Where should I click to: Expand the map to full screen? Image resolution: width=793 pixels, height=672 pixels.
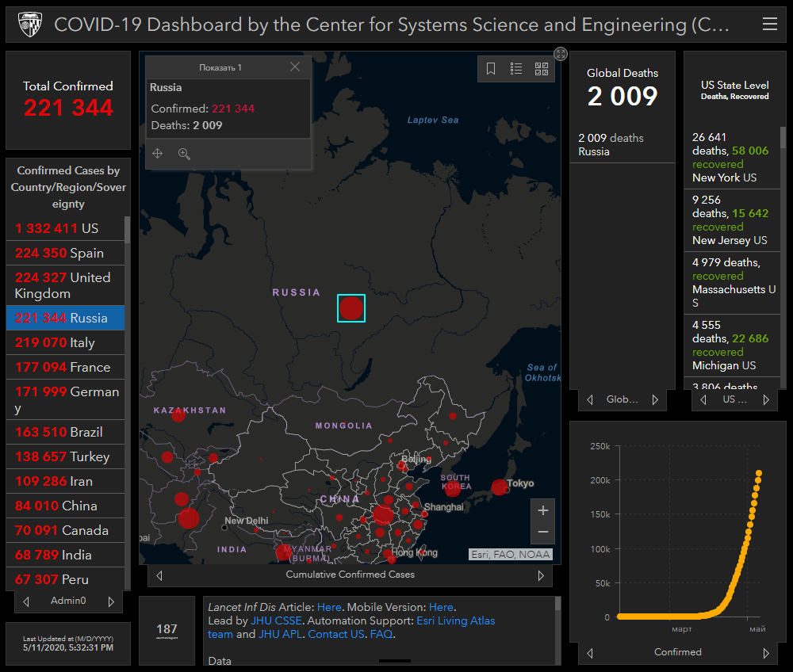561,54
